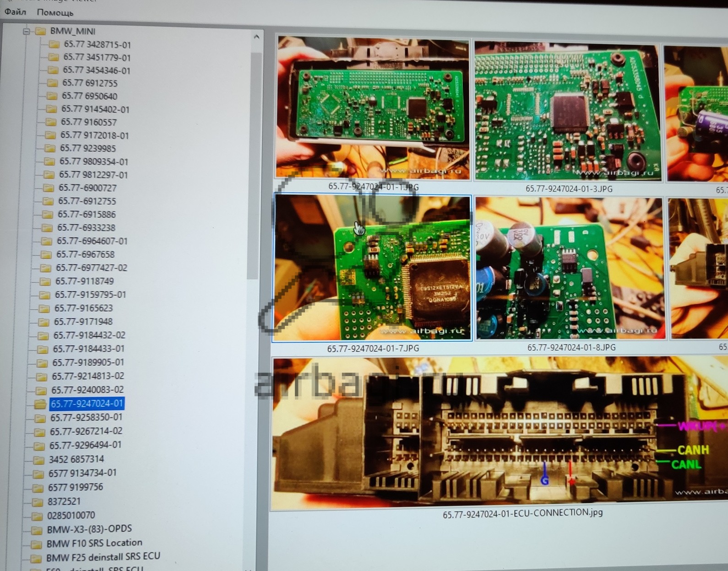Click folder icon of 65.77 3428715-01
728x571 pixels.
(54, 44)
